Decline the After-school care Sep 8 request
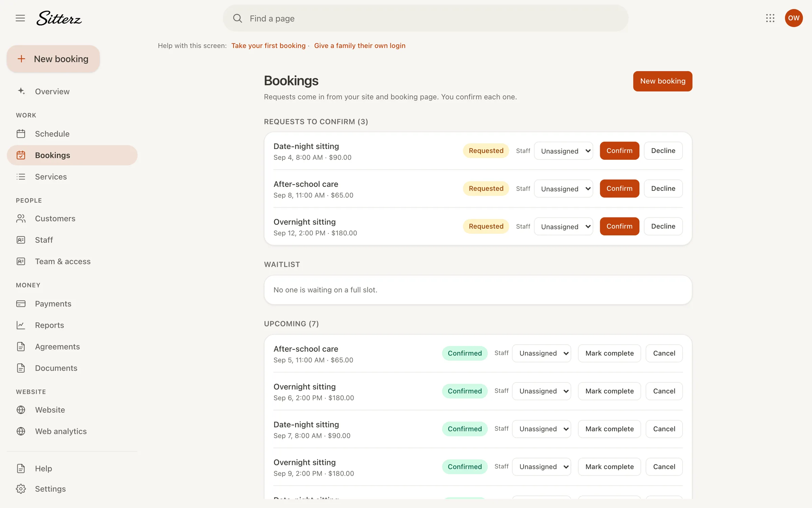 (663, 189)
